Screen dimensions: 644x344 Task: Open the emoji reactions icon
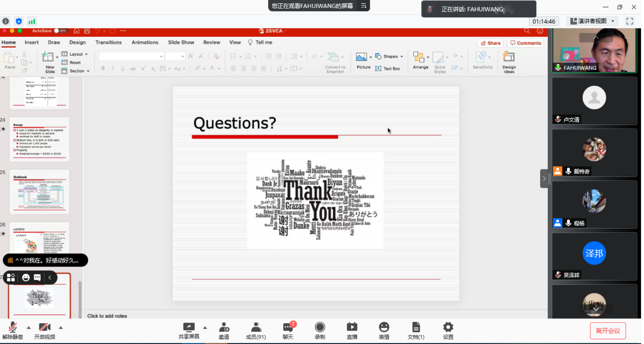tap(384, 327)
